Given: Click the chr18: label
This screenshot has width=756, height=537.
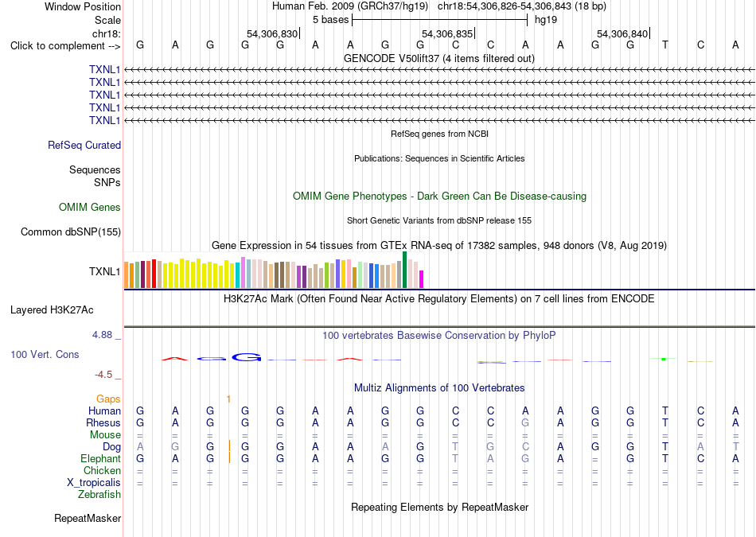Looking at the screenshot, I should click(x=107, y=33).
